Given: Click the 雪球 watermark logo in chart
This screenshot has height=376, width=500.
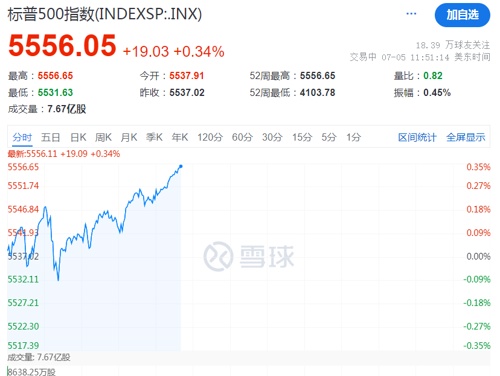Looking at the screenshot, I should pos(249,256).
